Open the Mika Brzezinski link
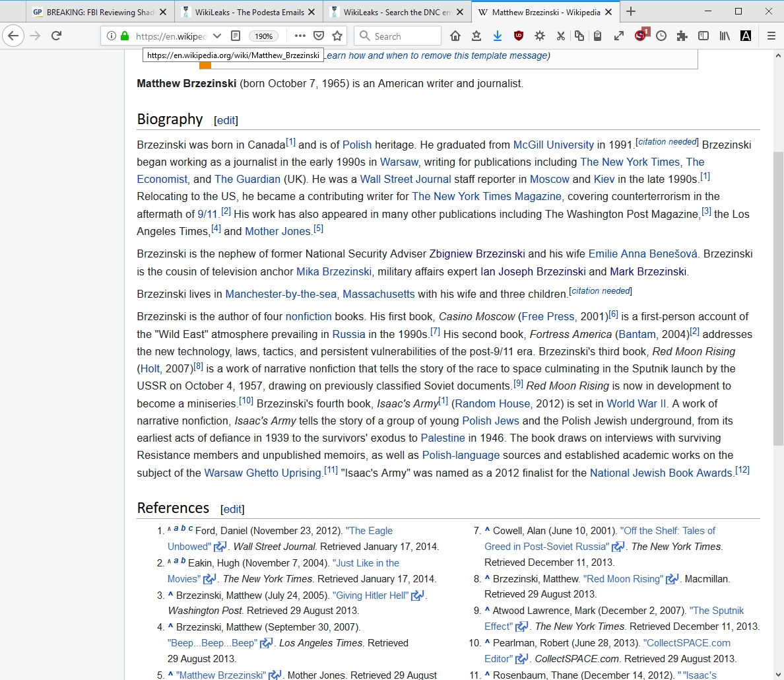The height and width of the screenshot is (680, 784). point(334,272)
